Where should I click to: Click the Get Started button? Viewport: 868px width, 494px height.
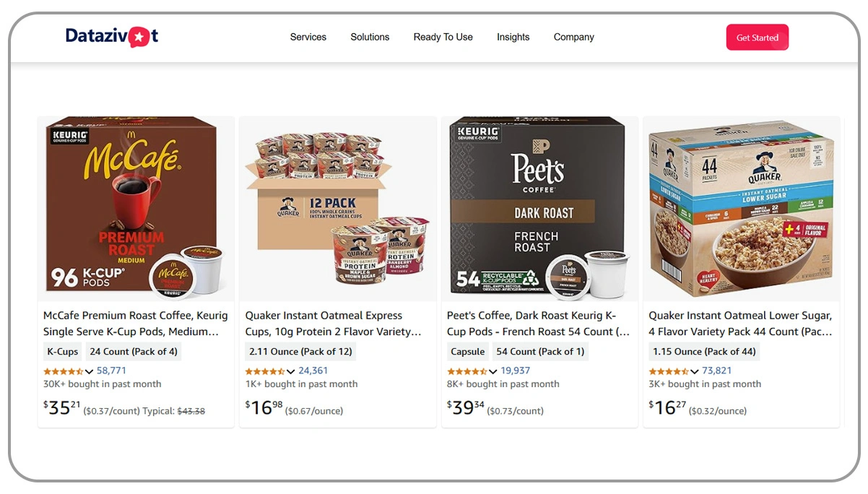pos(757,38)
